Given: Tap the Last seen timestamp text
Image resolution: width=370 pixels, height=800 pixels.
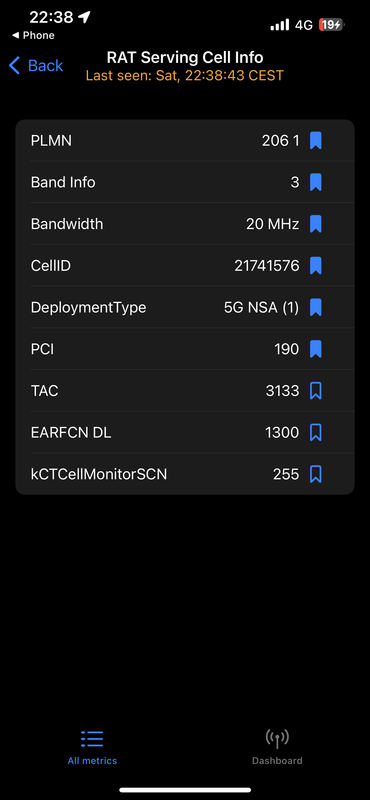Looking at the screenshot, I should pos(185,76).
